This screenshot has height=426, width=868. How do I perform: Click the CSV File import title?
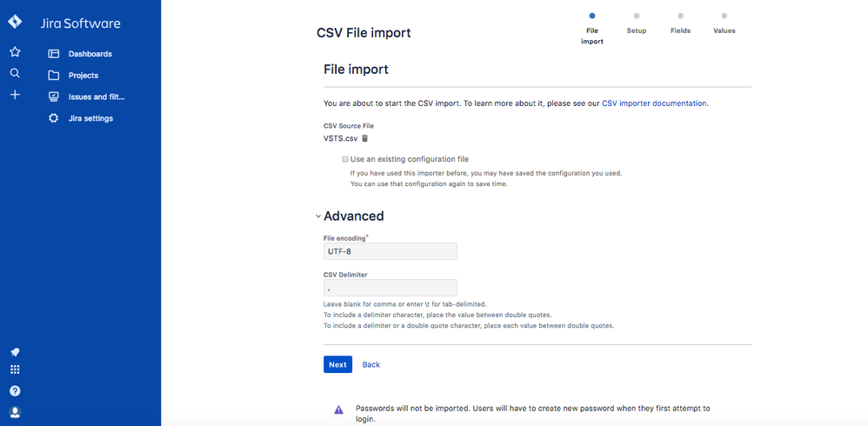click(364, 33)
